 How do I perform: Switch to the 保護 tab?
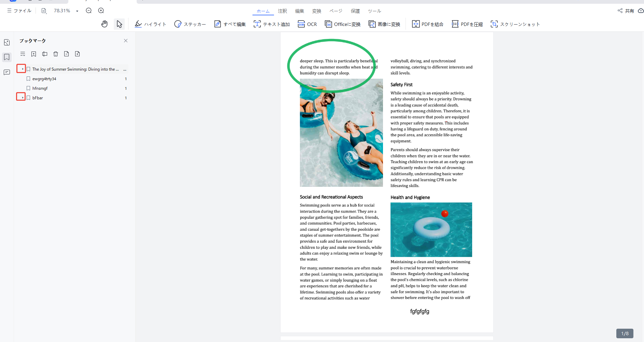point(355,11)
